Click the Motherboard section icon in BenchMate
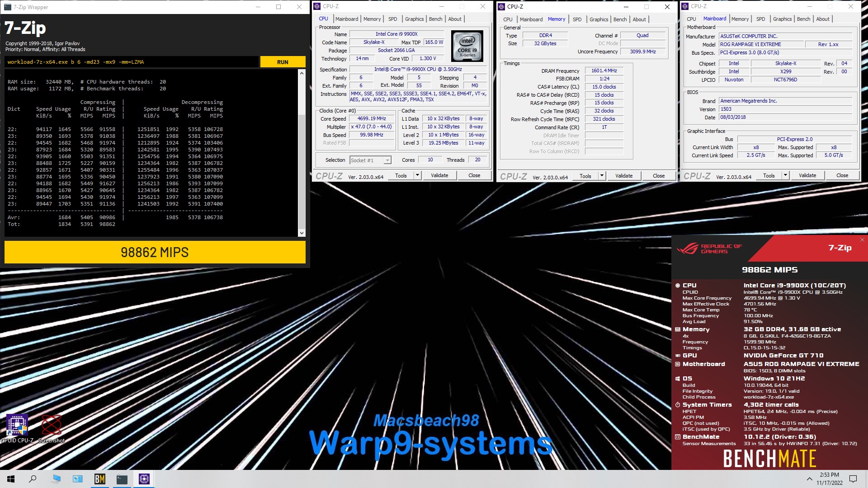 click(x=677, y=364)
